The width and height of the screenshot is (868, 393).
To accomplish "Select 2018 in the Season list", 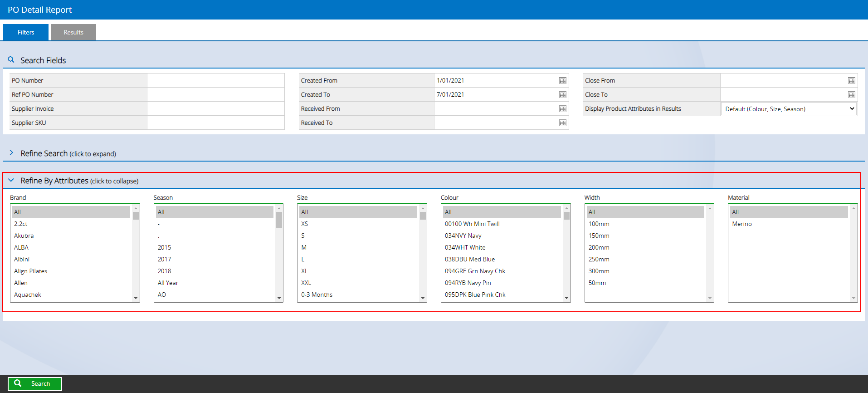I will point(215,271).
